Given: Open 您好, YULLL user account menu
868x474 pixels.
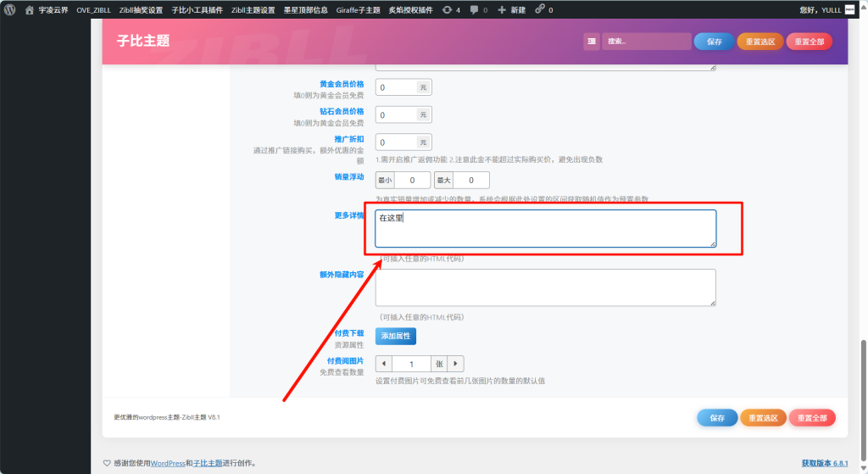Looking at the screenshot, I should click(x=821, y=10).
